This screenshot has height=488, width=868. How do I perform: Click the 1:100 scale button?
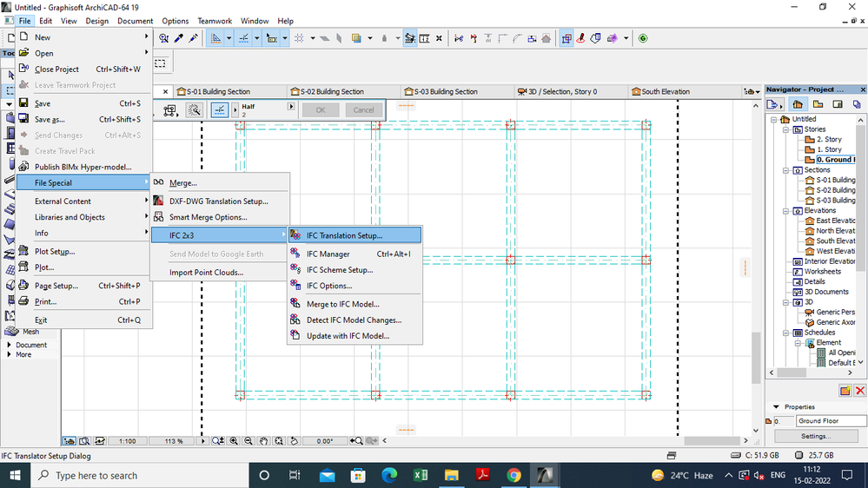[x=128, y=441]
